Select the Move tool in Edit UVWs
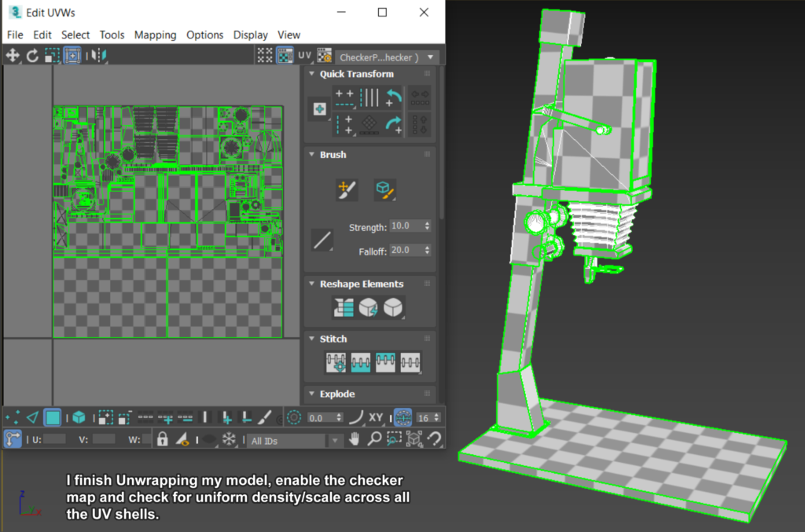 (x=14, y=55)
